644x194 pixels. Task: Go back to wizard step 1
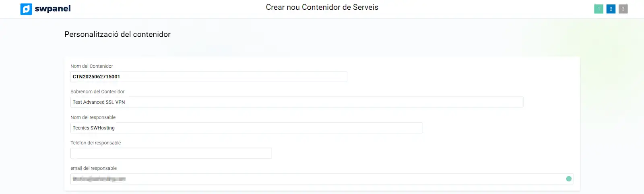tap(599, 9)
